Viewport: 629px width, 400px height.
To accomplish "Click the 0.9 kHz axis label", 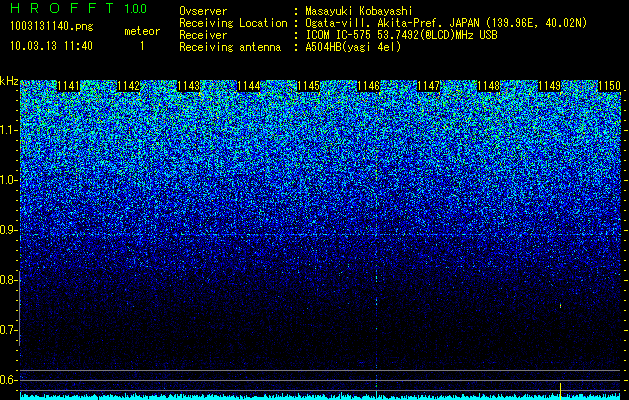I will point(8,230).
